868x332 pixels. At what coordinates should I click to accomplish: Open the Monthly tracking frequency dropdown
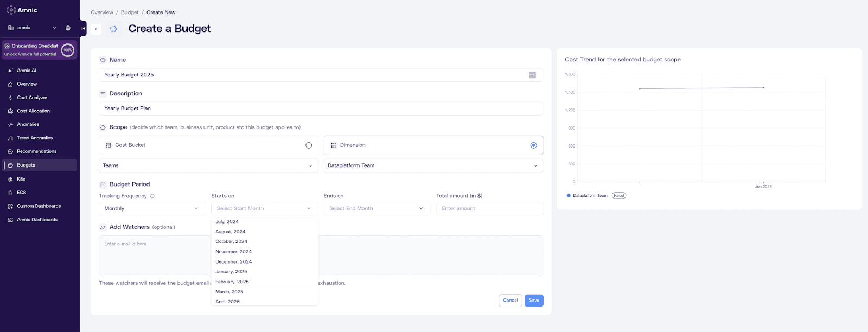[152, 208]
